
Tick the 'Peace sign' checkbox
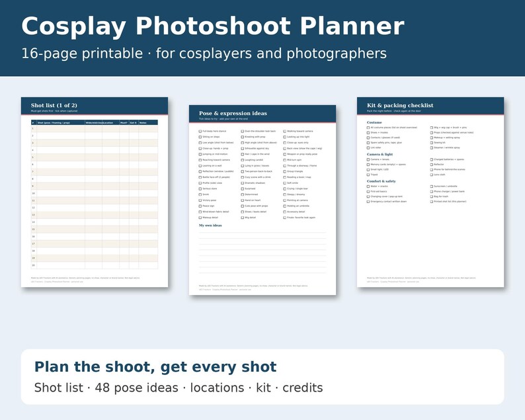click(x=200, y=206)
